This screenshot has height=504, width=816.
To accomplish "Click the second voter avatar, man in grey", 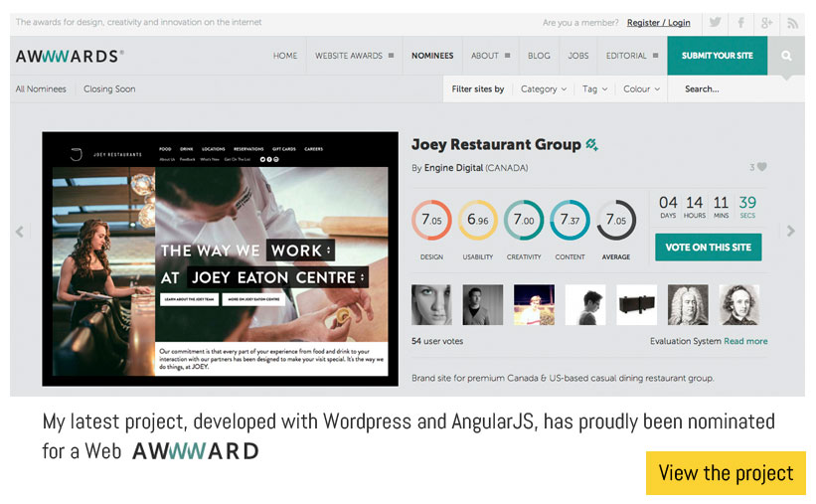I will tap(482, 304).
